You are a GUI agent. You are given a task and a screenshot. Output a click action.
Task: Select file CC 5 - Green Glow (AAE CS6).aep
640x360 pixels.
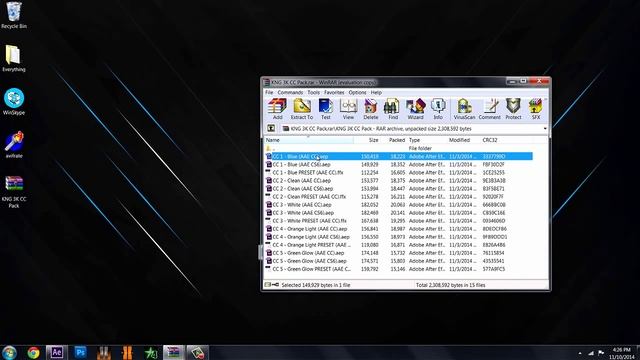pos(398,261)
